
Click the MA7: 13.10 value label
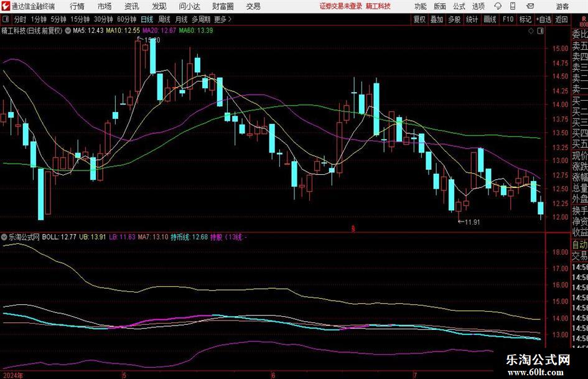click(153, 237)
